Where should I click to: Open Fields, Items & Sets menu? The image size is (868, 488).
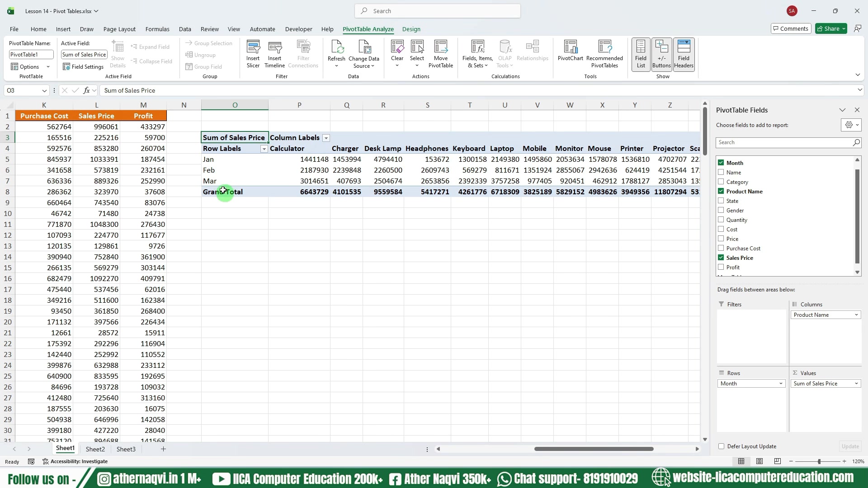(477, 54)
